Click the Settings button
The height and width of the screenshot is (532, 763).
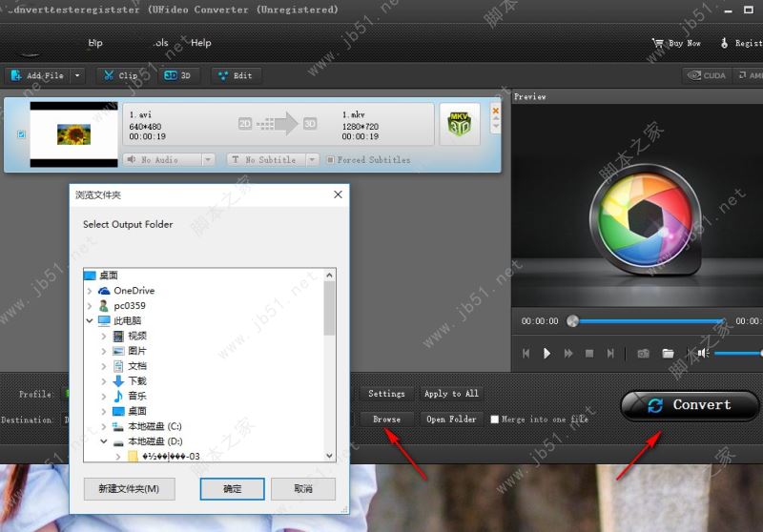(x=386, y=394)
